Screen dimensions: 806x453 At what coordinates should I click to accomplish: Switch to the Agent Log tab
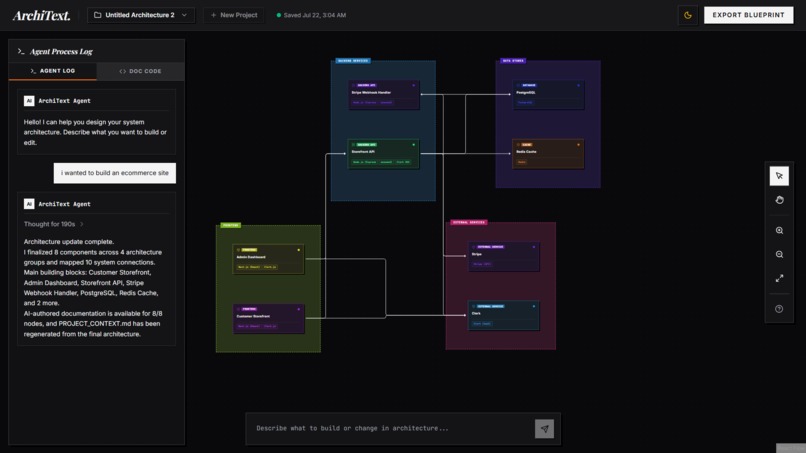(52, 71)
